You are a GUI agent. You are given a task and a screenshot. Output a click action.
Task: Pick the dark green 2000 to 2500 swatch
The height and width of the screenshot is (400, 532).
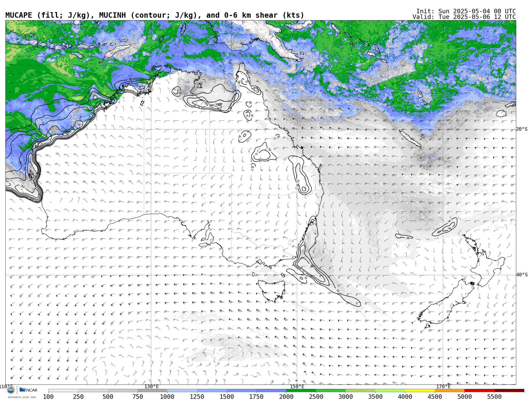pos(301,391)
